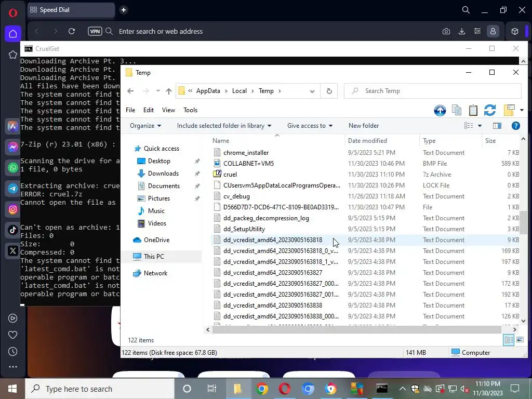Open Opera downloads icon
The height and width of the screenshot is (399, 532).
click(462, 31)
